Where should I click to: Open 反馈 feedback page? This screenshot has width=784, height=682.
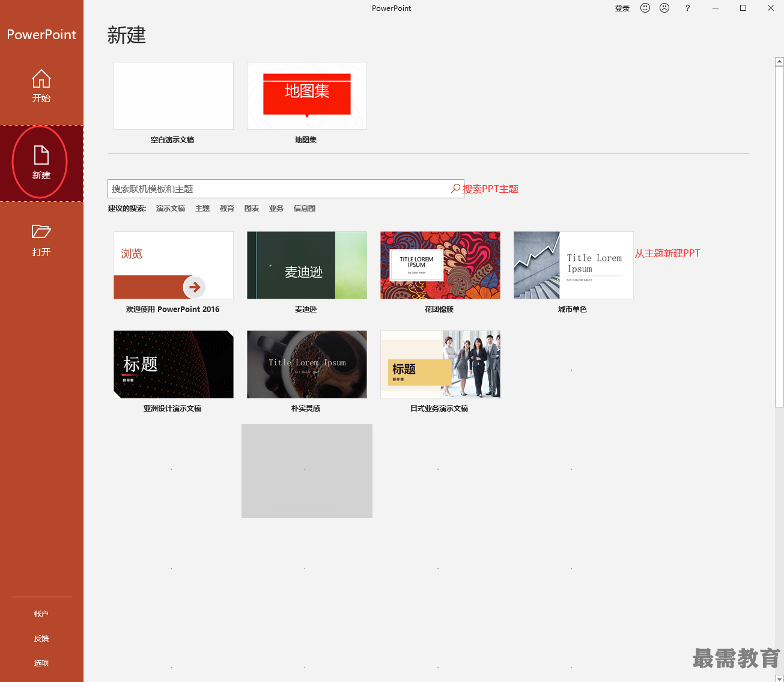pyautogui.click(x=41, y=638)
